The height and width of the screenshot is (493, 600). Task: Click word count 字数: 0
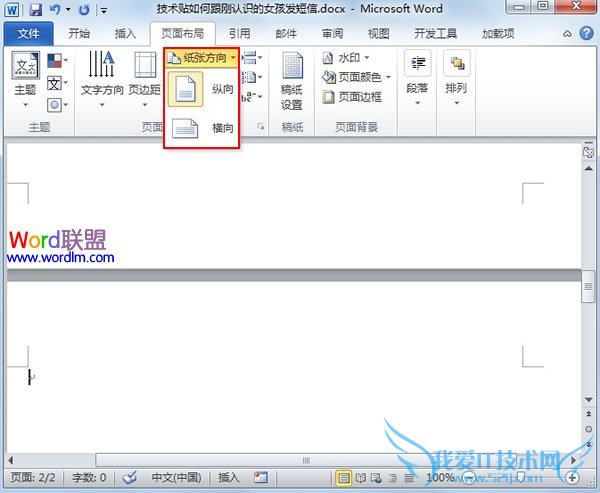pos(89,477)
